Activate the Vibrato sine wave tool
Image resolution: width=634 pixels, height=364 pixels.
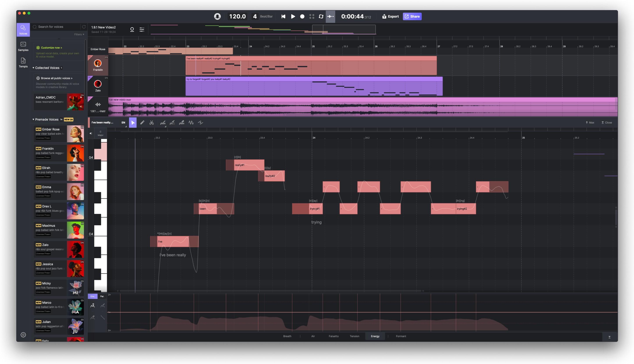click(191, 123)
